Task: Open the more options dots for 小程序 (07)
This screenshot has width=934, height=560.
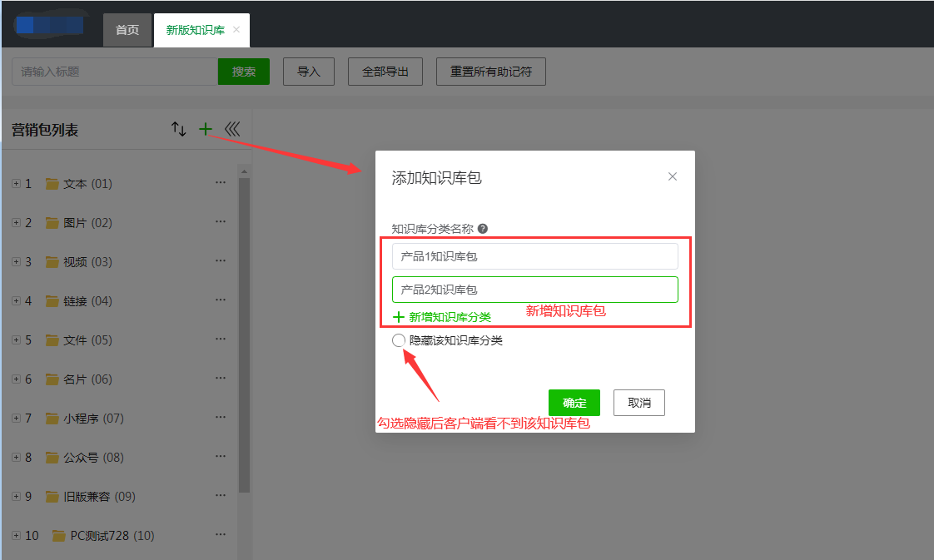Action: [x=221, y=418]
